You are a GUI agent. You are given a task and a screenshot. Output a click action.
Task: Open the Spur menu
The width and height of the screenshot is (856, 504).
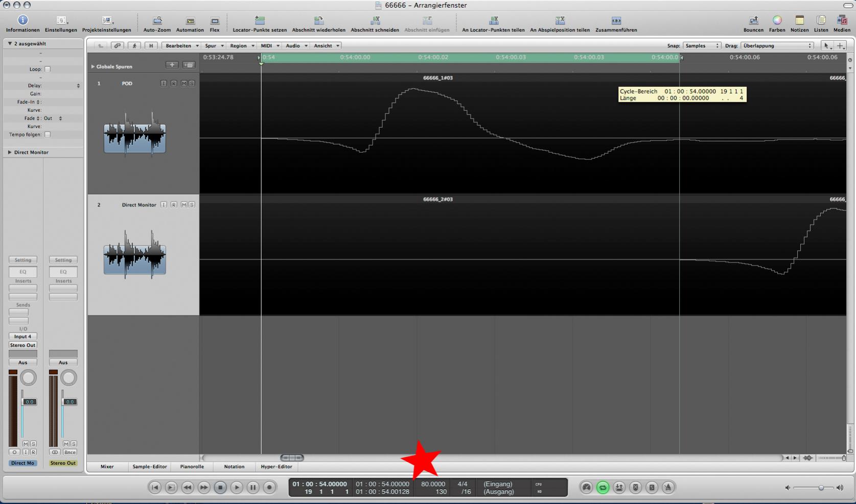click(214, 45)
